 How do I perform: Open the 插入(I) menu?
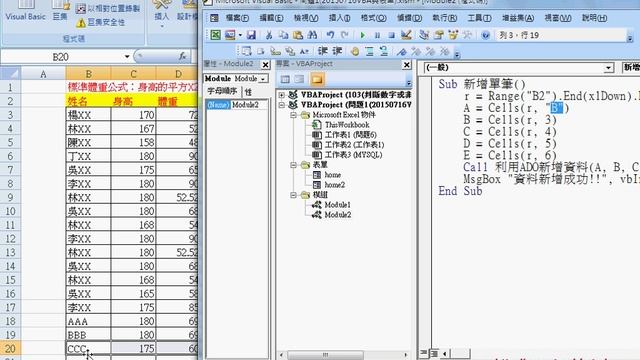(x=340, y=18)
